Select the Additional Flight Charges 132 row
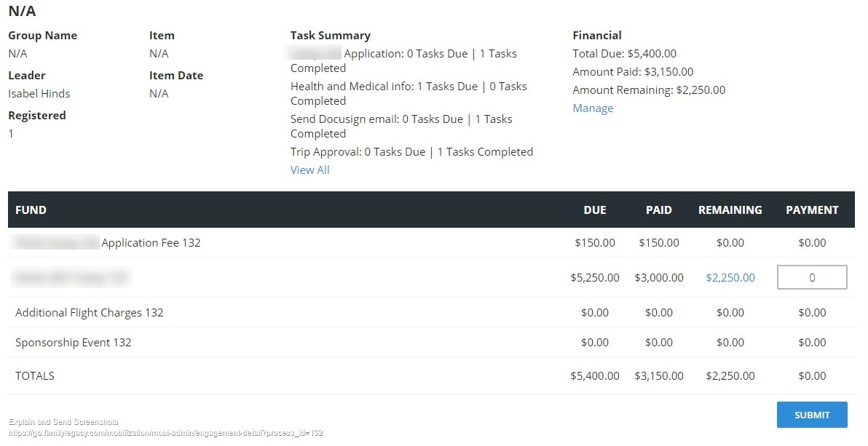The height and width of the screenshot is (446, 868). pyautogui.click(x=90, y=313)
